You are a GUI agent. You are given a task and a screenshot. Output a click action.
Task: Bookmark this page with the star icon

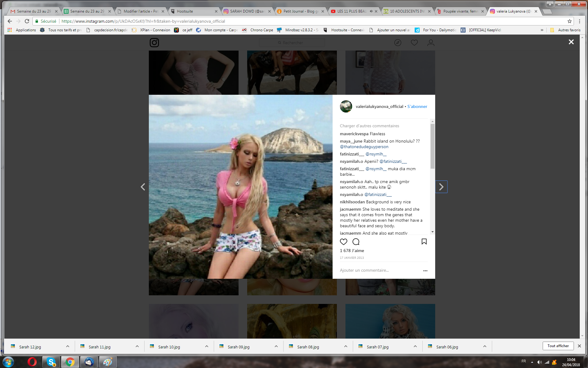(569, 21)
